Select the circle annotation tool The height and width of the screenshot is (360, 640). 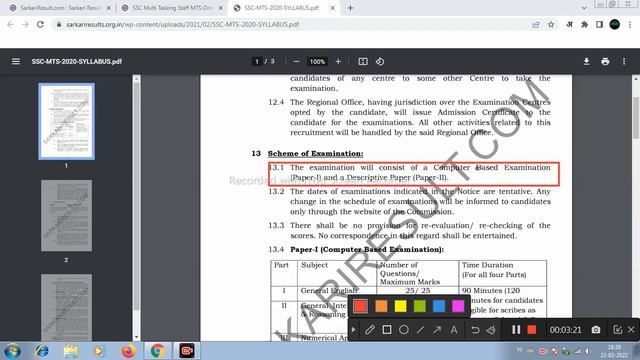pyautogui.click(x=404, y=330)
